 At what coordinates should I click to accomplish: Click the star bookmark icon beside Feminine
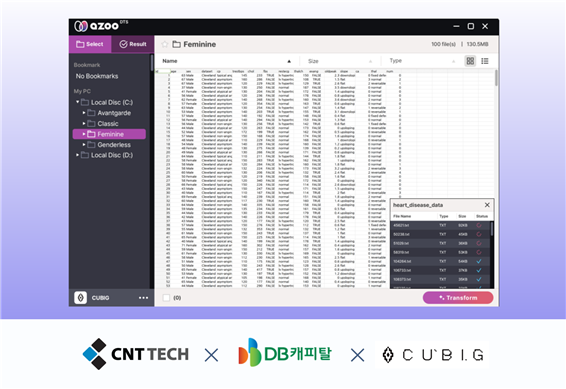pyautogui.click(x=165, y=44)
